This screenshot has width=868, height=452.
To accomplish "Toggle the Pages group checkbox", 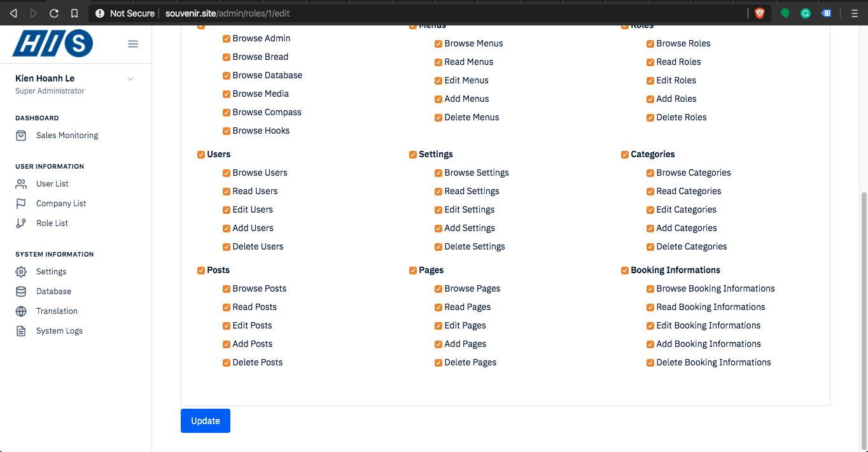I will pos(413,271).
